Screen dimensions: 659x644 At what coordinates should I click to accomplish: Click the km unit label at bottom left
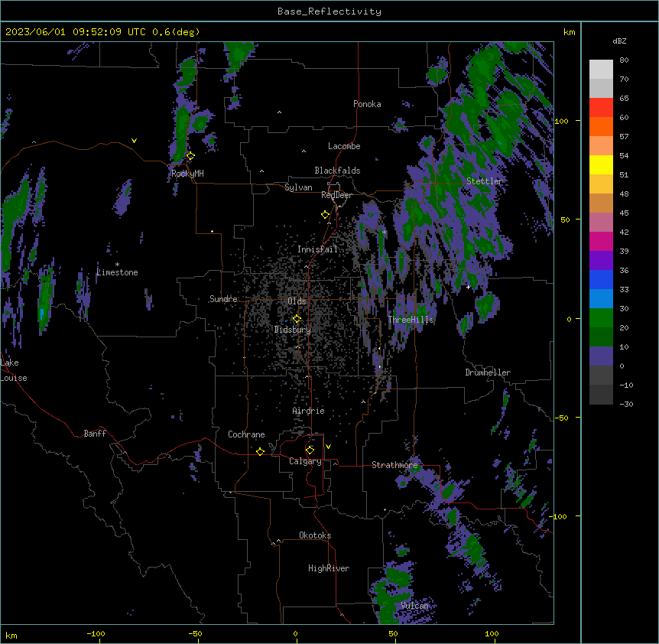(11, 635)
